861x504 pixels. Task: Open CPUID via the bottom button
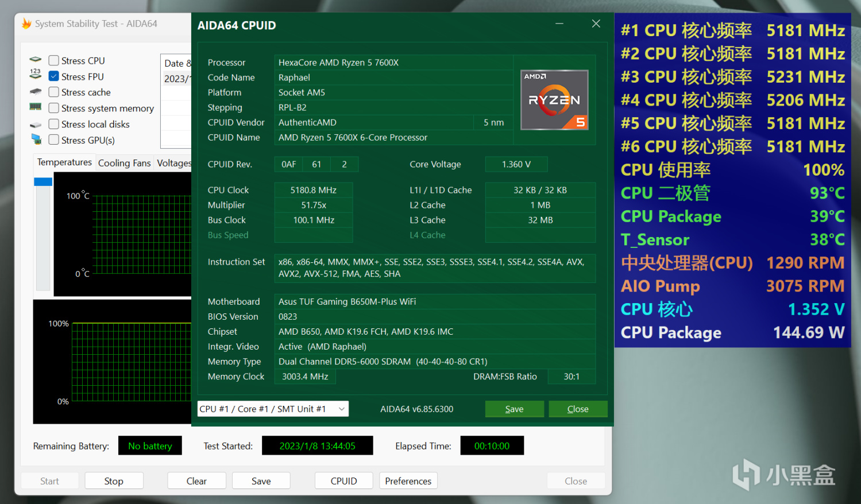point(344,481)
